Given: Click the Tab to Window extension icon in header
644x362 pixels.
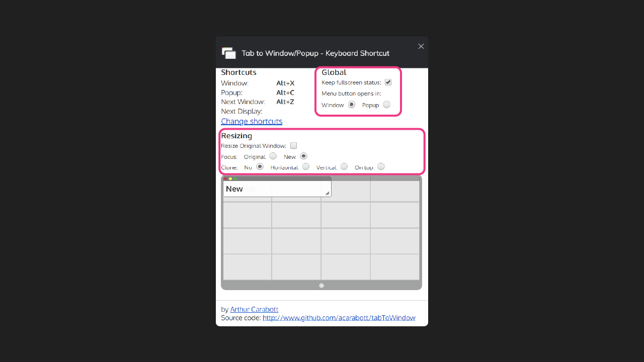Looking at the screenshot, I should (228, 52).
